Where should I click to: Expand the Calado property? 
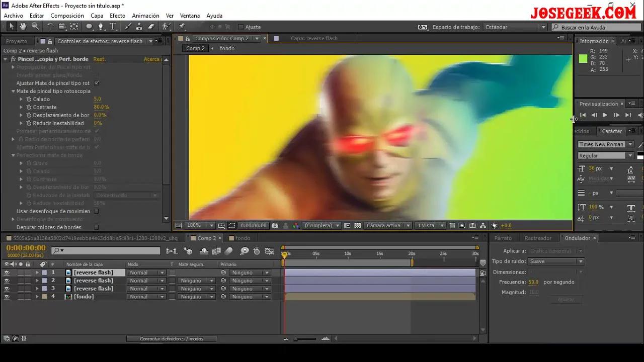pyautogui.click(x=21, y=99)
